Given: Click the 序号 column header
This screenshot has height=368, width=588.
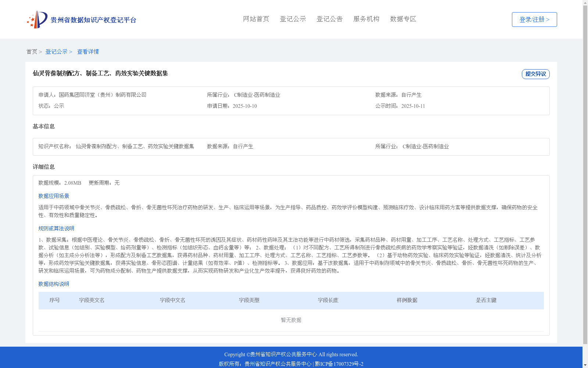Looking at the screenshot, I should pyautogui.click(x=55, y=300).
